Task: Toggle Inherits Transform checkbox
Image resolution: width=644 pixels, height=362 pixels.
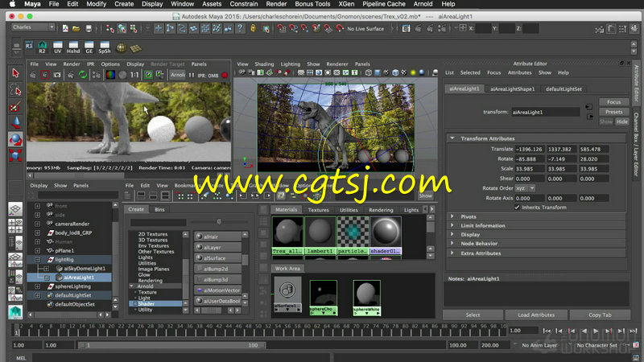Action: coord(517,208)
